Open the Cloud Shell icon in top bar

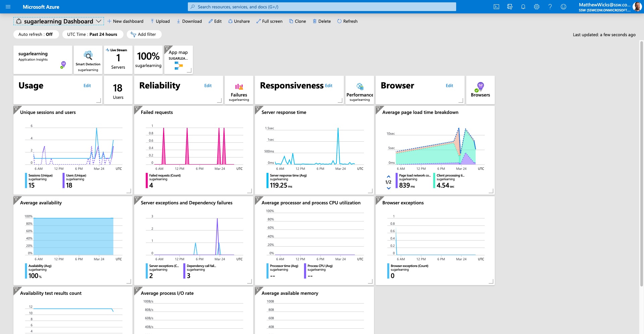point(496,7)
